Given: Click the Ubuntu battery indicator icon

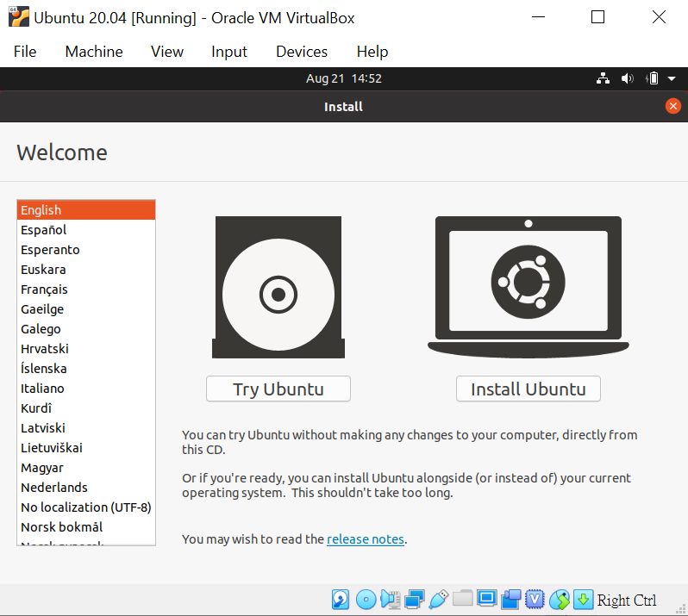Looking at the screenshot, I should click(652, 78).
